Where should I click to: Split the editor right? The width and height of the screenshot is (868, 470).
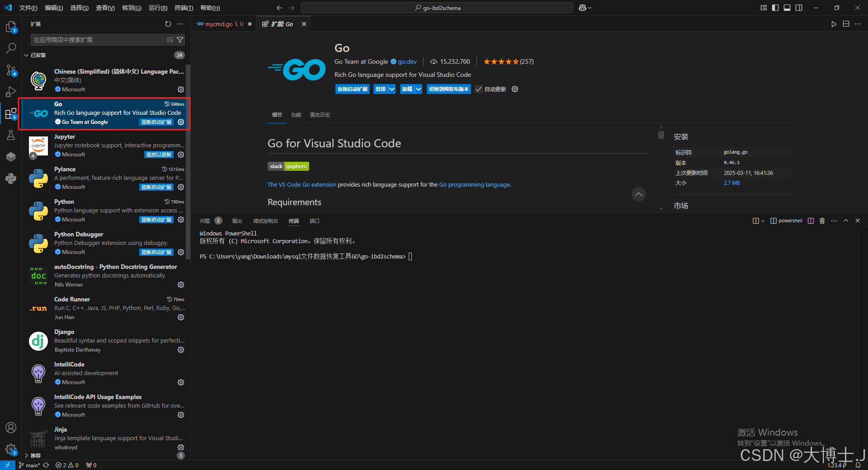[846, 24]
